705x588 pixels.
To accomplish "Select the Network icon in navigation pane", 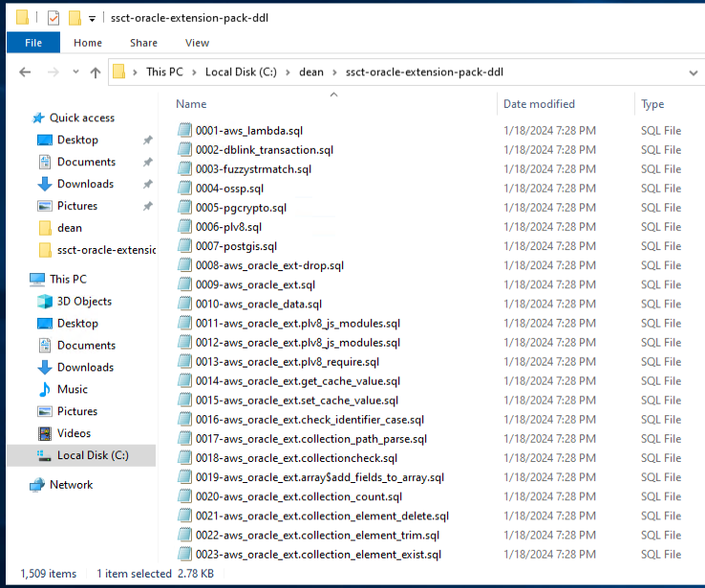I will pyautogui.click(x=37, y=485).
